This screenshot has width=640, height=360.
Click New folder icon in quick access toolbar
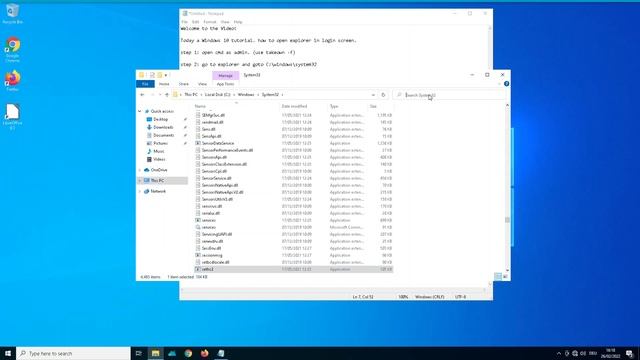click(160, 75)
